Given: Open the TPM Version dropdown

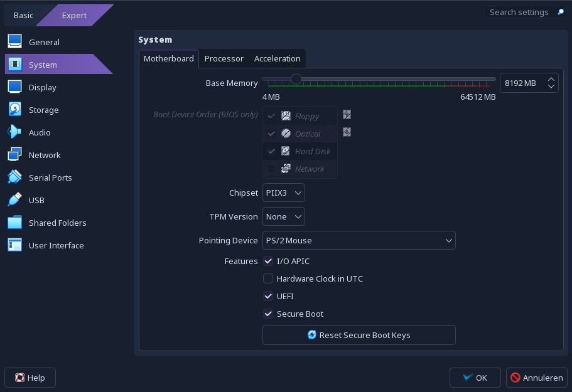Looking at the screenshot, I should [x=283, y=217].
